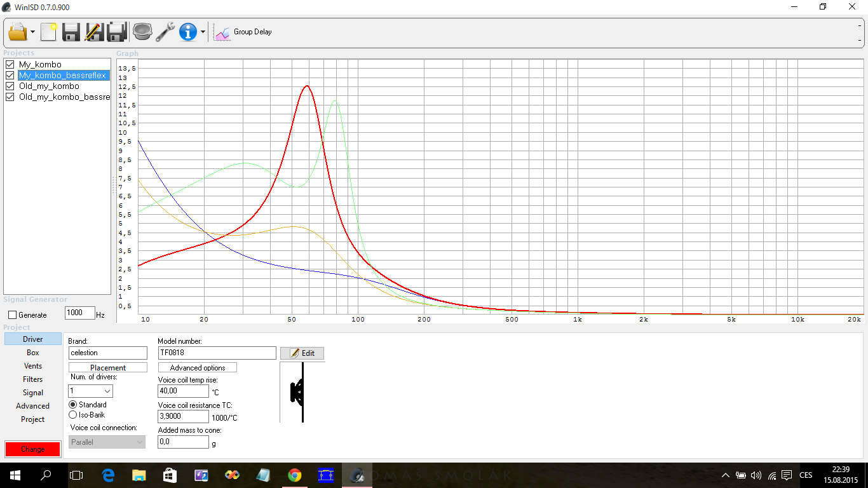Click Save As pencil-floppy icon
This screenshot has height=488, width=868.
tap(93, 32)
